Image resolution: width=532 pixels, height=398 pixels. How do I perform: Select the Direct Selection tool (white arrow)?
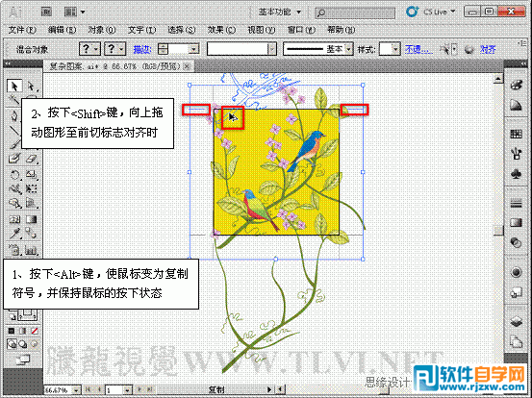[32, 87]
